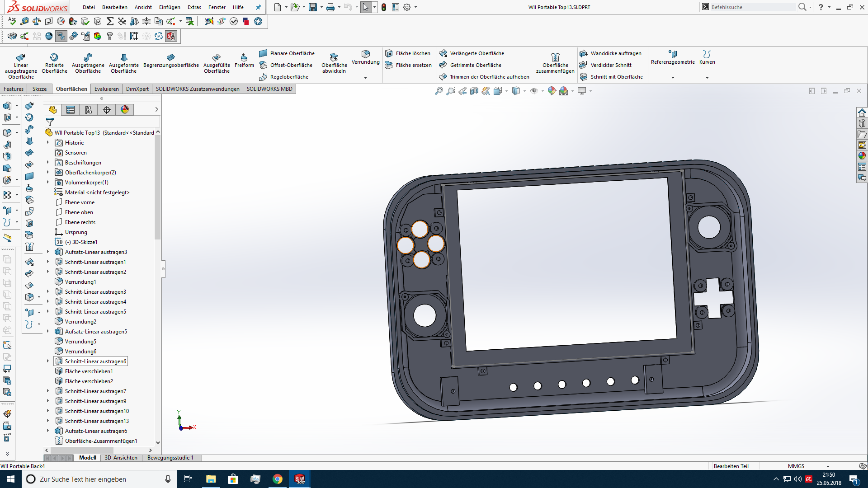The image size is (868, 488).
Task: Toggle the PhotoView 360 sphere add-in
Action: (x=49, y=36)
